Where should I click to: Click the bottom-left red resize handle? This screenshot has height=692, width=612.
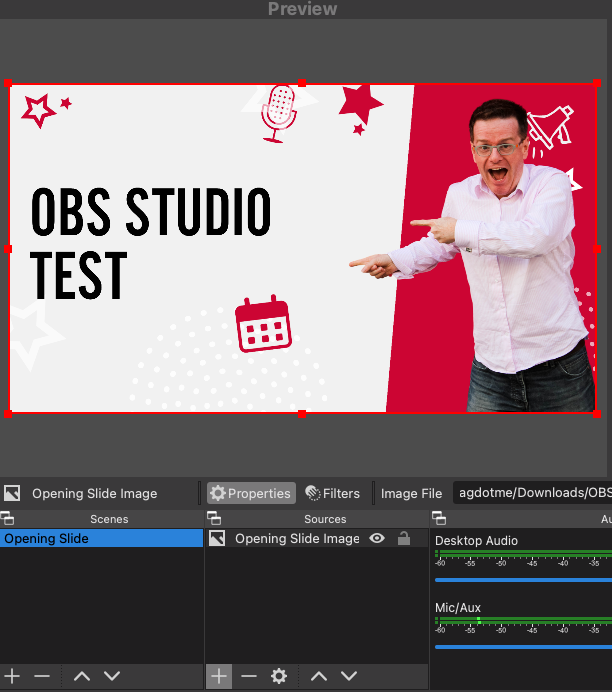coord(8,414)
